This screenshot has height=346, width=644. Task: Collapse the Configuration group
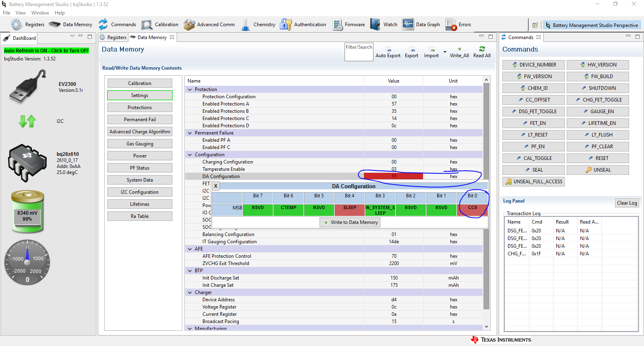[190, 155]
